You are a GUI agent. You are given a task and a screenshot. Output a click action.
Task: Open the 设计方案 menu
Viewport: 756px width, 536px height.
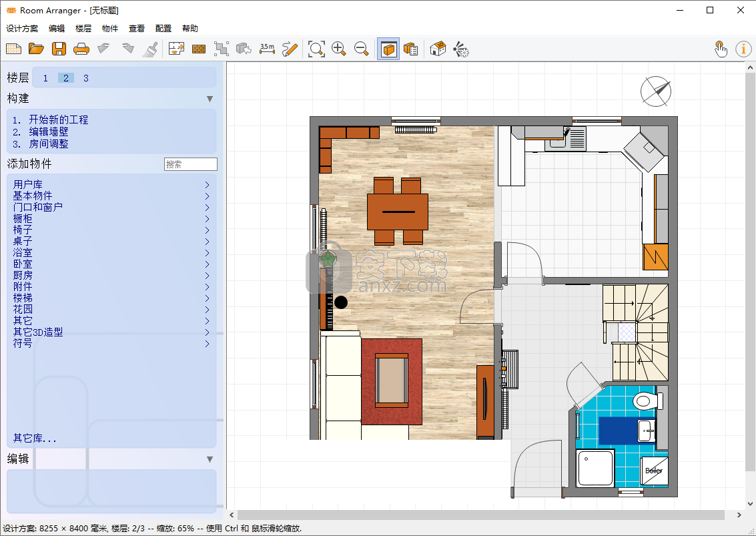tap(22, 29)
